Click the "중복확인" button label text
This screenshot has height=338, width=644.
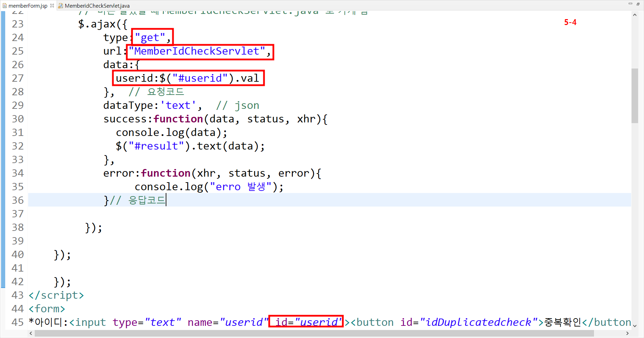(563, 322)
